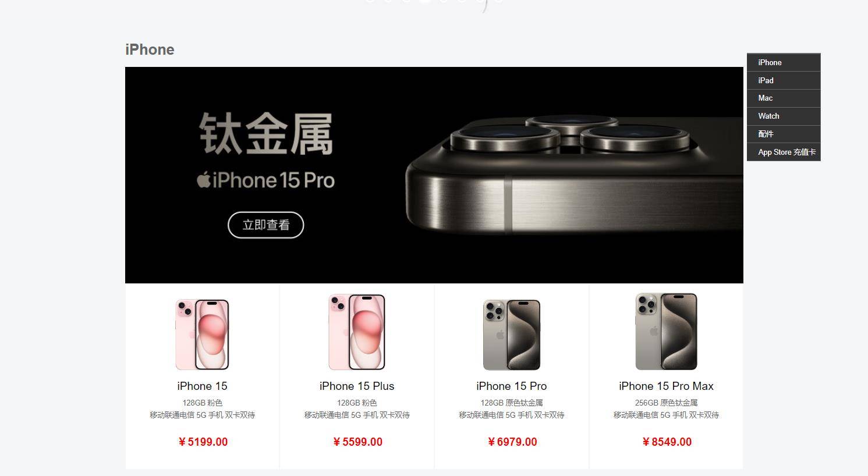868x476 pixels.
Task: Open the iPhone 15 Pro Max title link
Action: coord(666,386)
